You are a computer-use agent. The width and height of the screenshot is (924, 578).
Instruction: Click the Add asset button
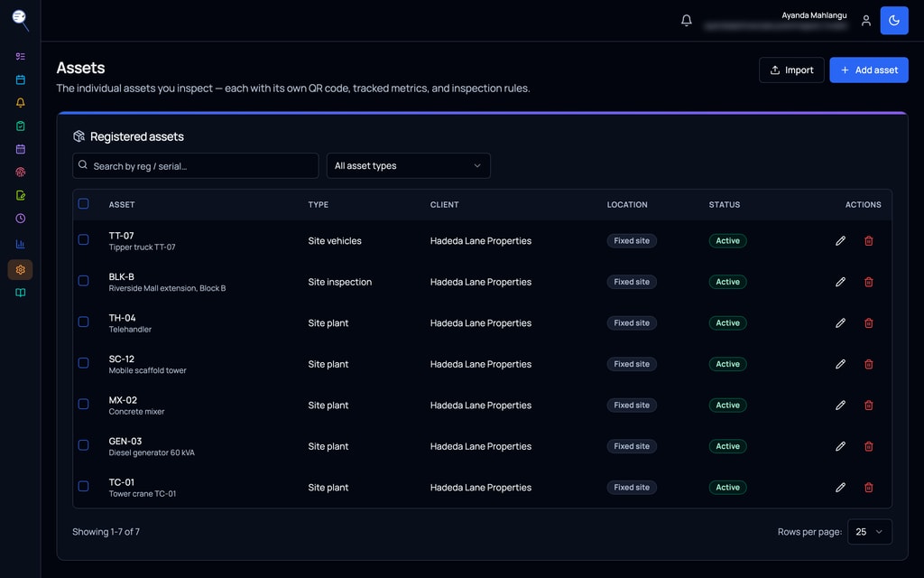(869, 70)
